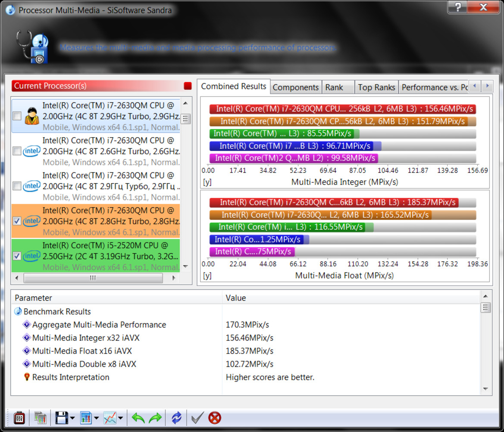Select the Benchmark Results row
Screen dimensions: 504x432
click(245, 311)
